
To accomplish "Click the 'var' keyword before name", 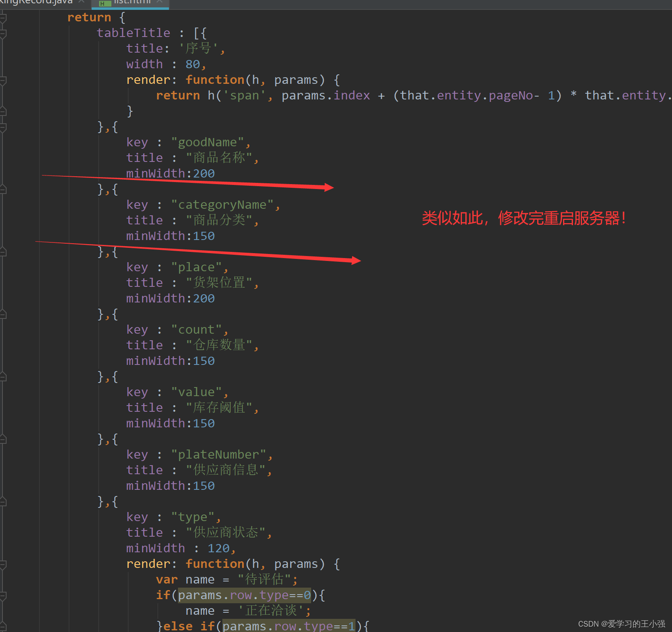I will (166, 579).
